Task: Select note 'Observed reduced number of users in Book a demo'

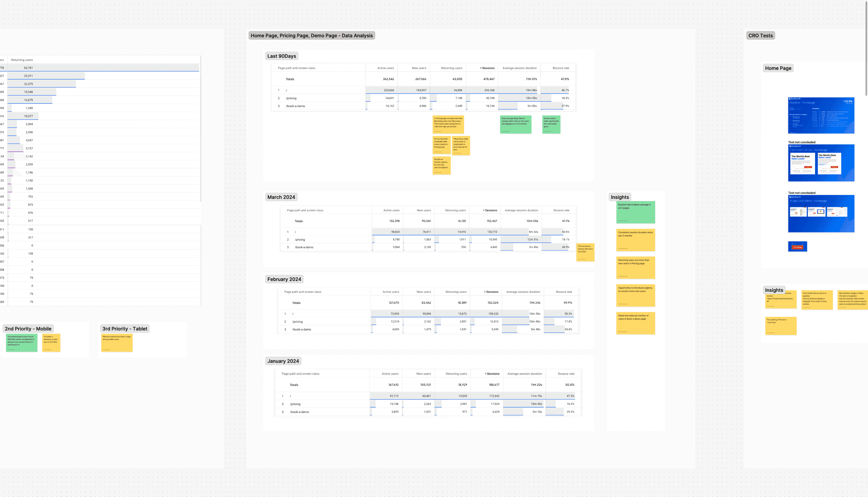Action: coord(635,323)
